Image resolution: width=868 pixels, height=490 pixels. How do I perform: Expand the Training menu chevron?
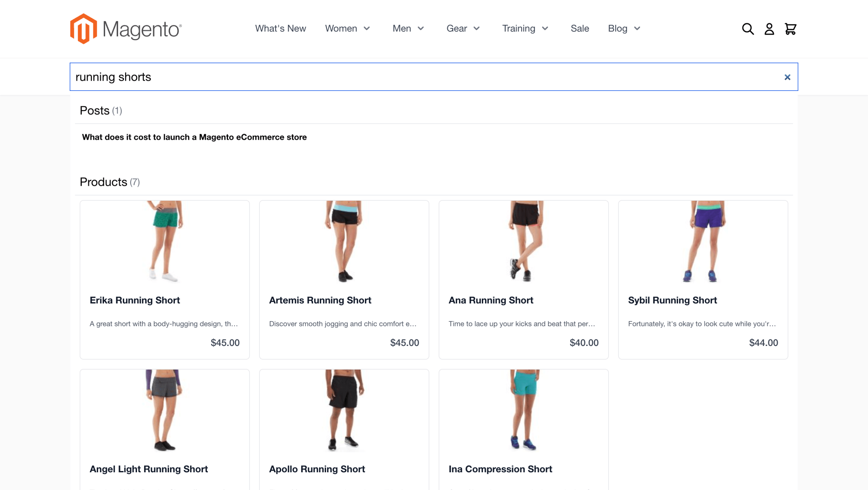point(545,28)
